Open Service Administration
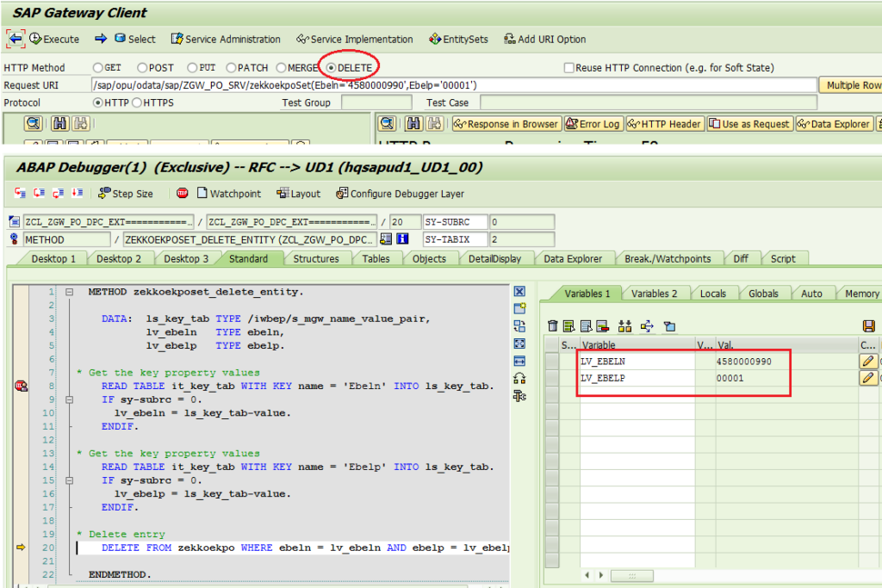 pos(226,39)
